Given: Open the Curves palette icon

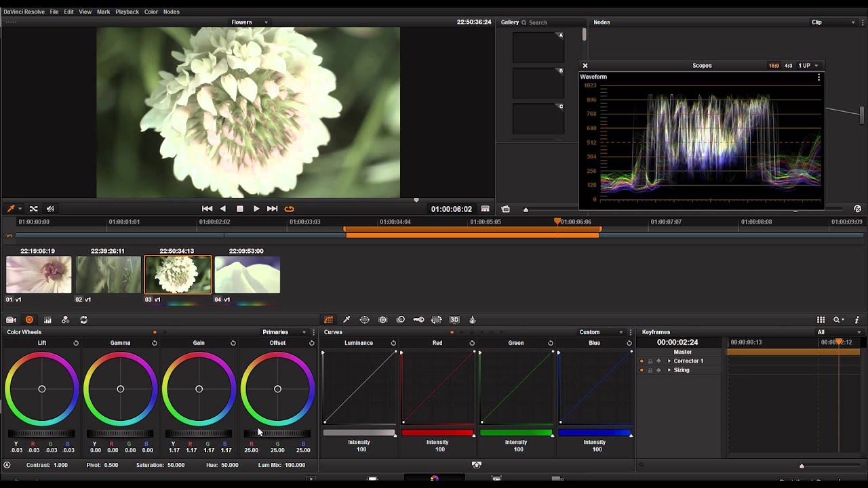Looking at the screenshot, I should pos(328,320).
